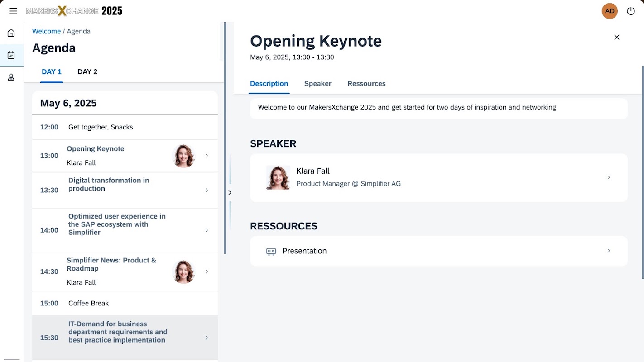This screenshot has height=362, width=644.
Task: Go to the Home sidebar icon
Action: tap(11, 33)
